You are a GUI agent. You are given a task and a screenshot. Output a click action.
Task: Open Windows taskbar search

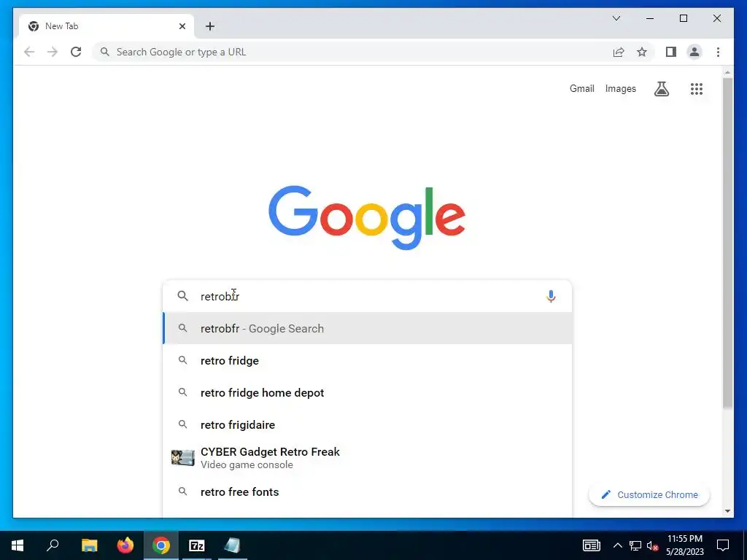coord(53,545)
